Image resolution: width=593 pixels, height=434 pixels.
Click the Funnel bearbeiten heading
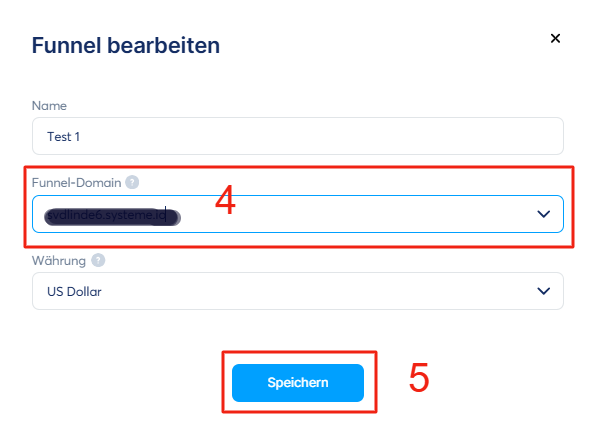click(126, 46)
